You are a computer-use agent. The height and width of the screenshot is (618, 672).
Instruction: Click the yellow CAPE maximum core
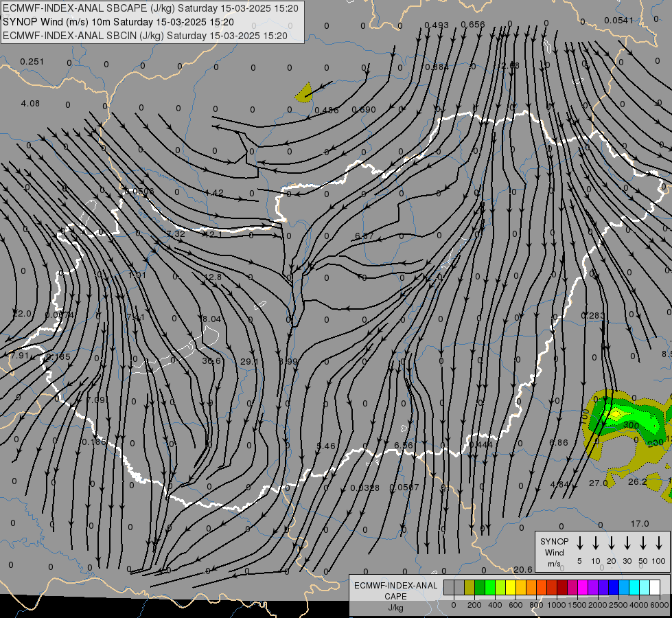(x=616, y=414)
